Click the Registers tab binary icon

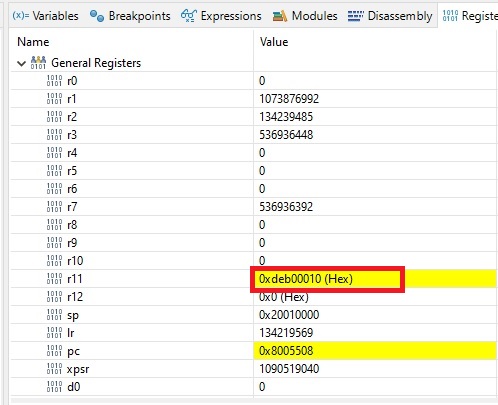(x=450, y=16)
